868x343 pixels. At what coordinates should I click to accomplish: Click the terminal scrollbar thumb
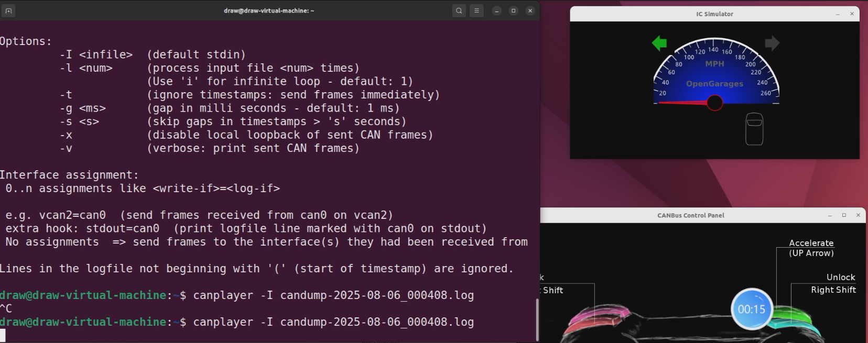(537, 319)
